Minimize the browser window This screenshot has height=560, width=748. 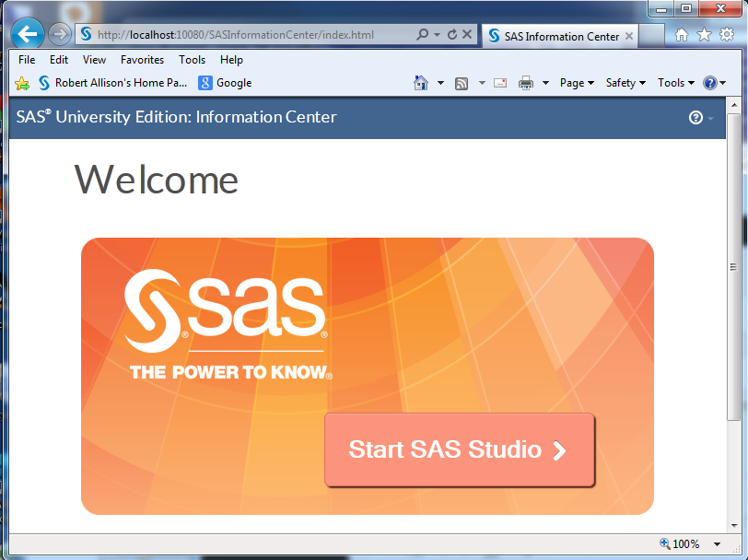pyautogui.click(x=660, y=9)
